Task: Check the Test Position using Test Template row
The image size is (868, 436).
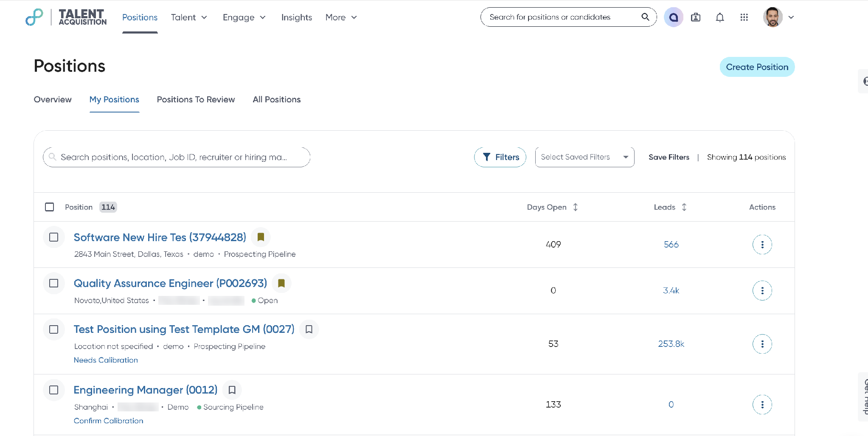Action: tap(54, 329)
